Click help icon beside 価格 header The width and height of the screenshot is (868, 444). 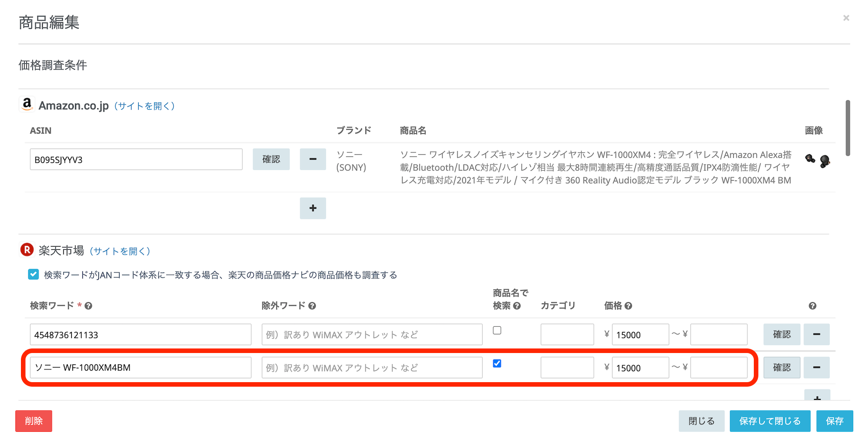tap(628, 306)
